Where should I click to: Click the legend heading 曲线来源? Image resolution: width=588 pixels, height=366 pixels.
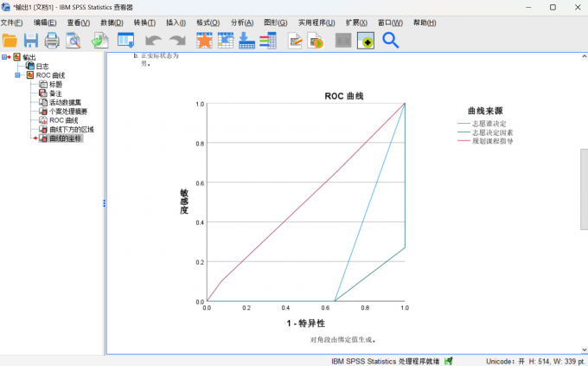pos(485,111)
